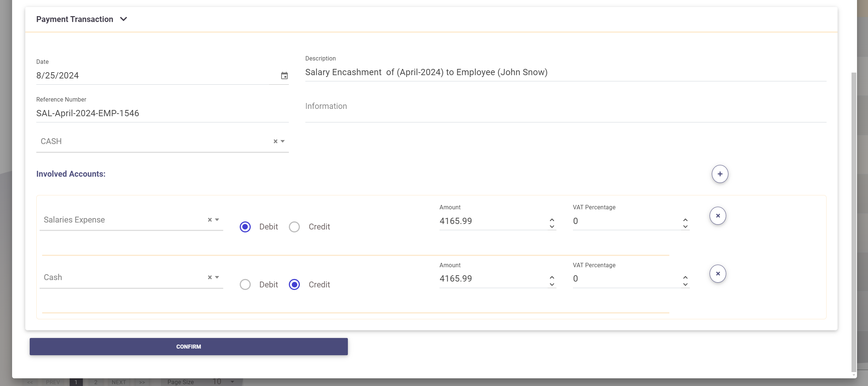The image size is (868, 386).
Task: Go to NEXT page in pagination
Action: pyautogui.click(x=119, y=382)
